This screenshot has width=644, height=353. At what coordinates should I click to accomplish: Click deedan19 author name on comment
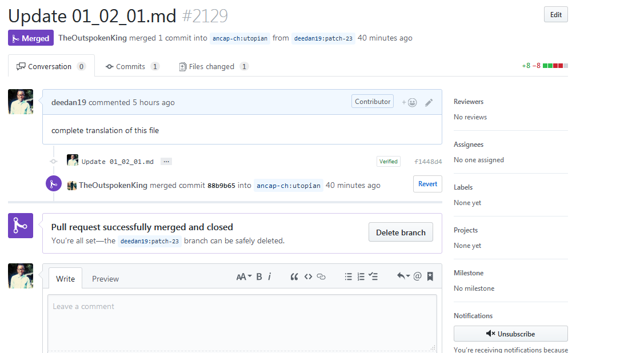pos(69,102)
